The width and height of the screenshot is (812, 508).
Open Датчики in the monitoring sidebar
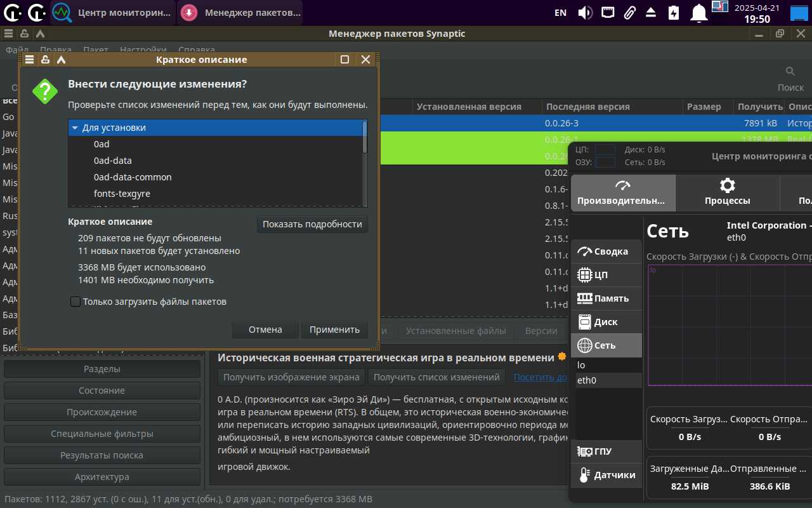606,475
